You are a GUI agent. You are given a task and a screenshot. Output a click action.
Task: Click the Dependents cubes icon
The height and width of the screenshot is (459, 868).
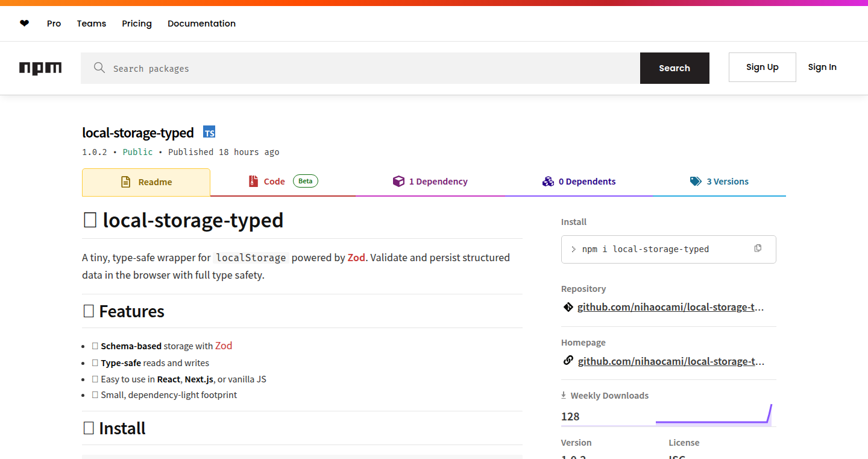tap(548, 181)
